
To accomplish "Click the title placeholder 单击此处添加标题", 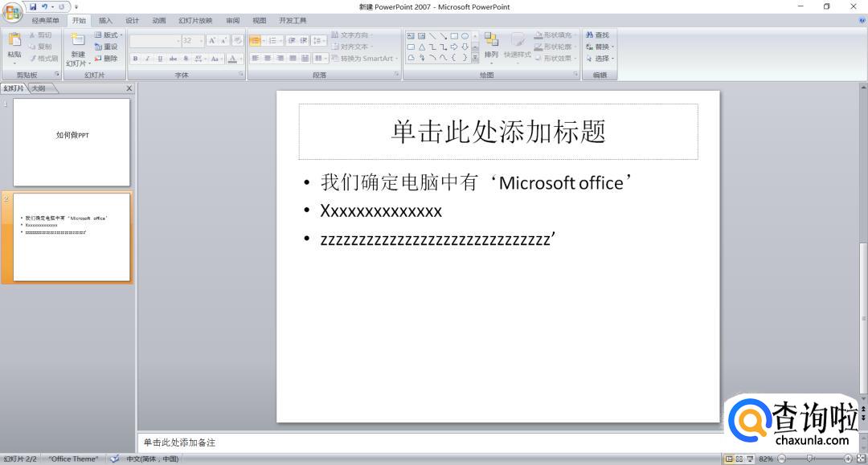I will [x=498, y=132].
